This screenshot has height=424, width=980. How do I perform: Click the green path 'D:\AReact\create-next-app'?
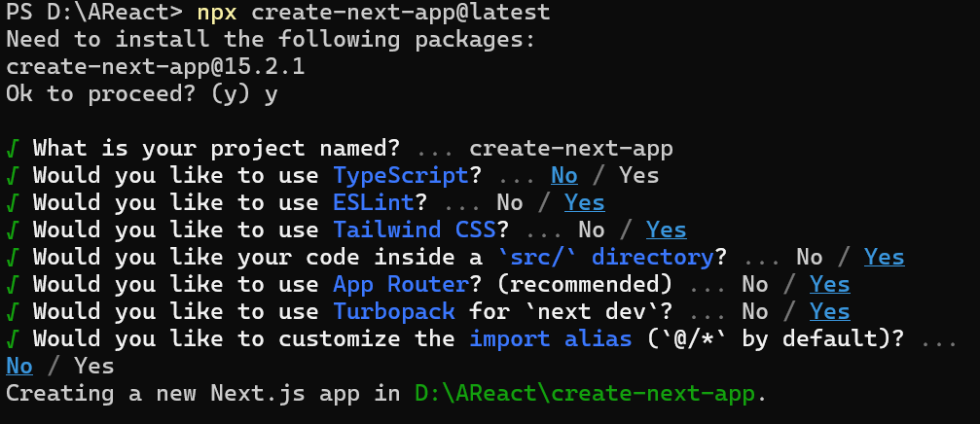(x=585, y=394)
